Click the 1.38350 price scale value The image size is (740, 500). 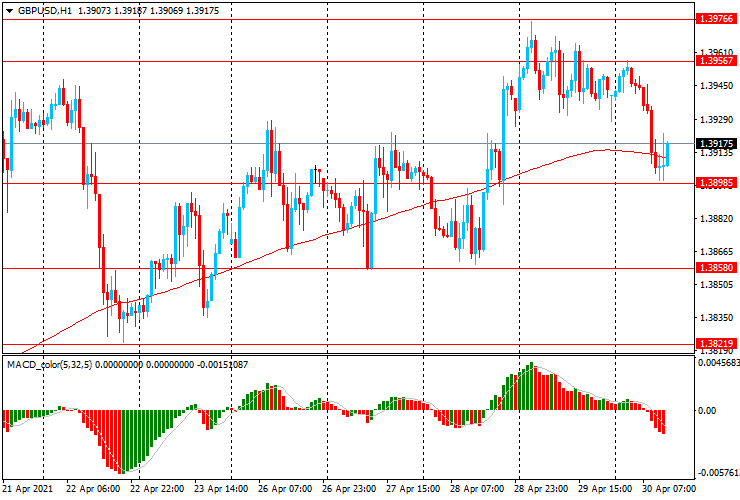coord(716,318)
